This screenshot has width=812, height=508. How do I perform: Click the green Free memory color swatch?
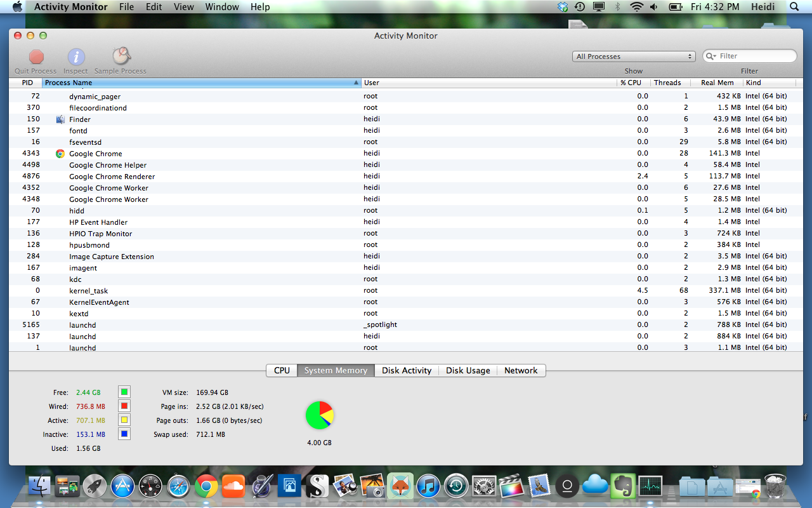coord(124,392)
